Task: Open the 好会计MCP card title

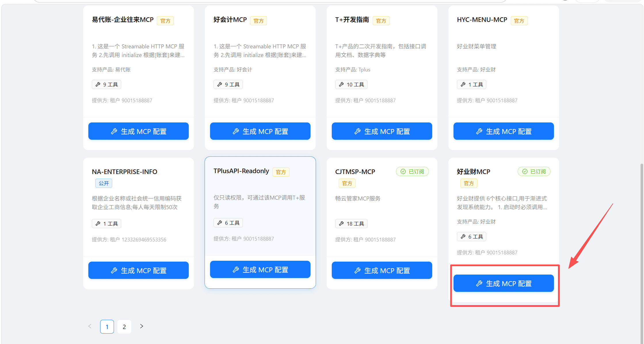Action: pos(230,20)
